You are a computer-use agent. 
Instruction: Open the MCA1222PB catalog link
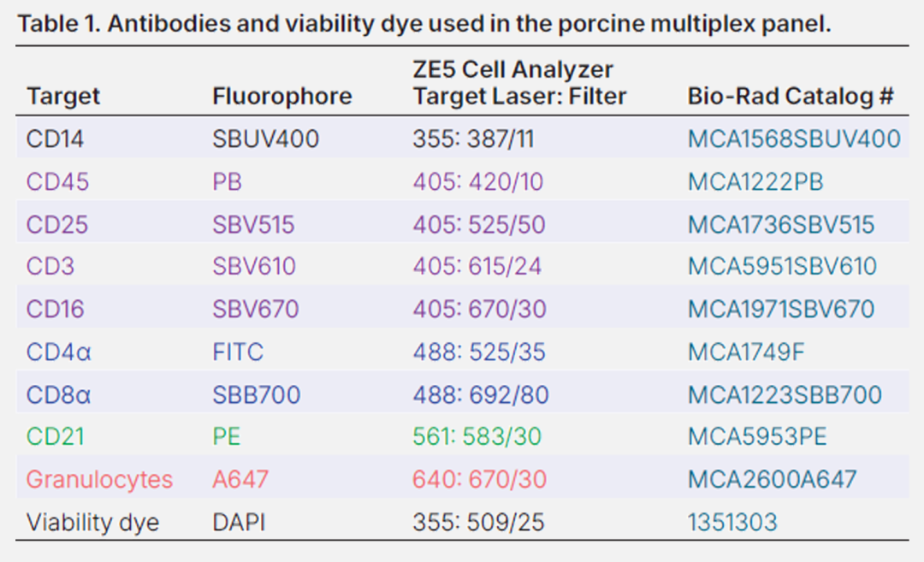point(755,181)
